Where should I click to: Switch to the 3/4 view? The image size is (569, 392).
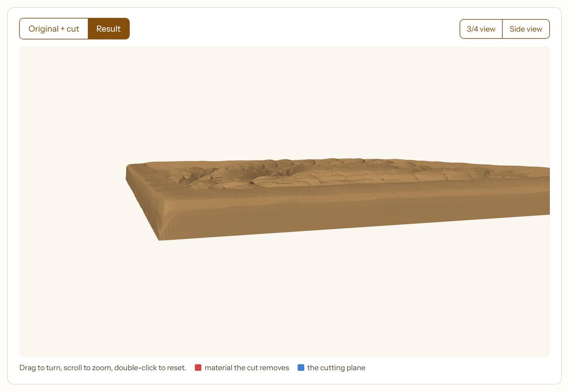[481, 29]
